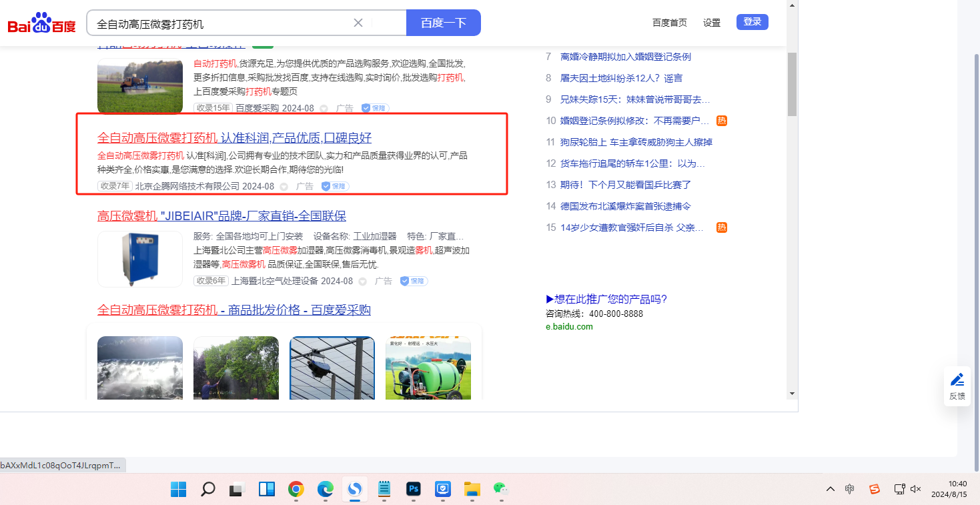Expand dropdown arrow beside 北京企腾网络技术有限公司 2024-08
980x505 pixels.
coord(284,187)
